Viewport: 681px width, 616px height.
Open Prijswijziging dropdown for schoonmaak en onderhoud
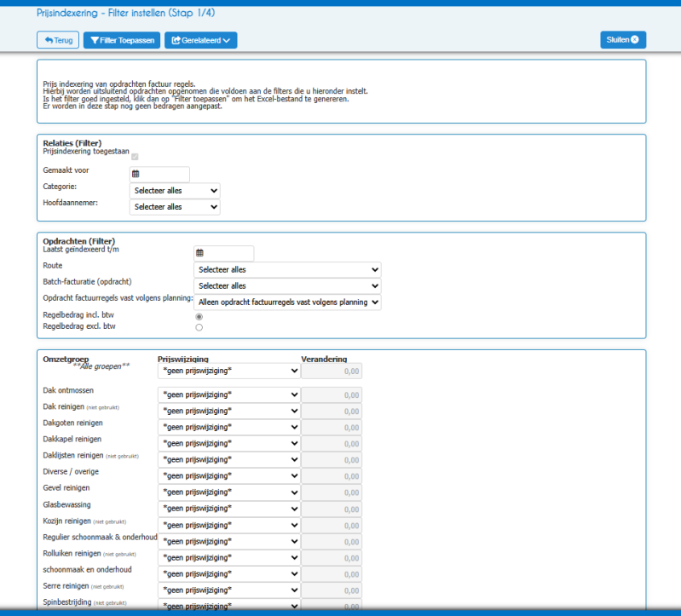point(229,574)
